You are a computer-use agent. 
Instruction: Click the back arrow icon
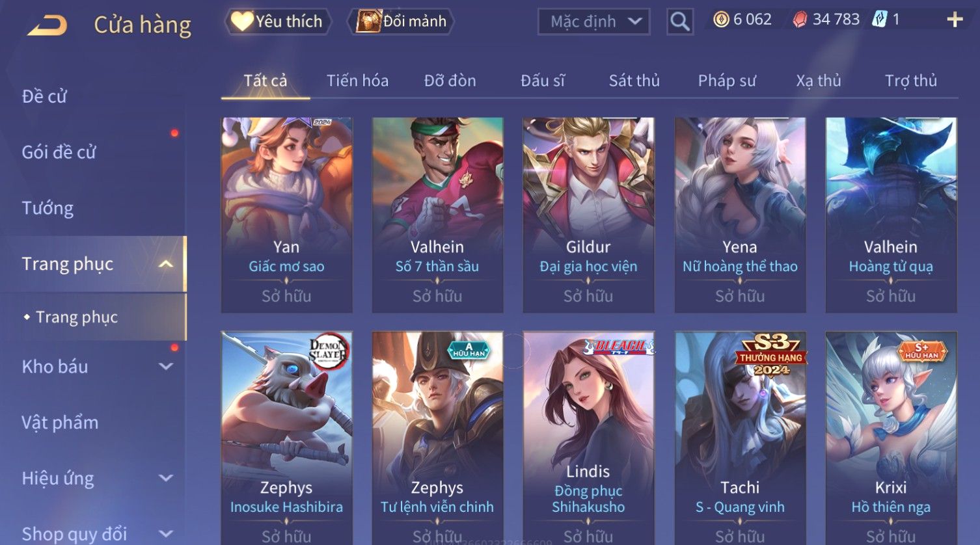[47, 25]
